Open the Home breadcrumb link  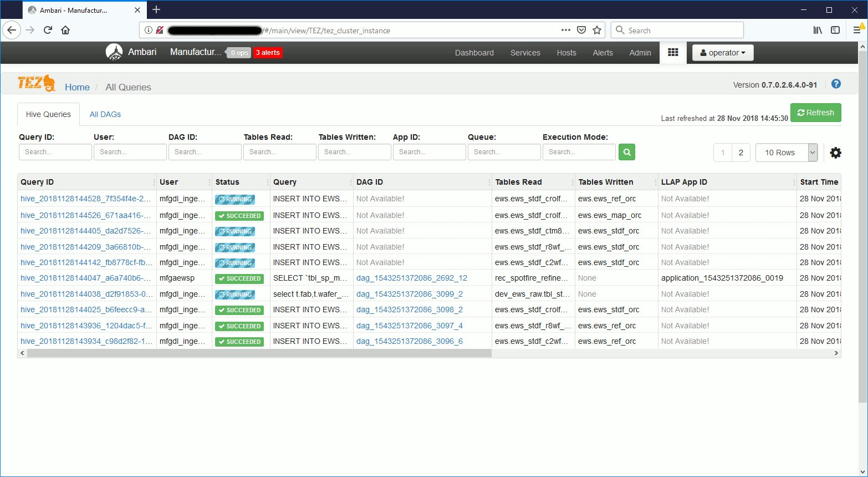tap(77, 87)
